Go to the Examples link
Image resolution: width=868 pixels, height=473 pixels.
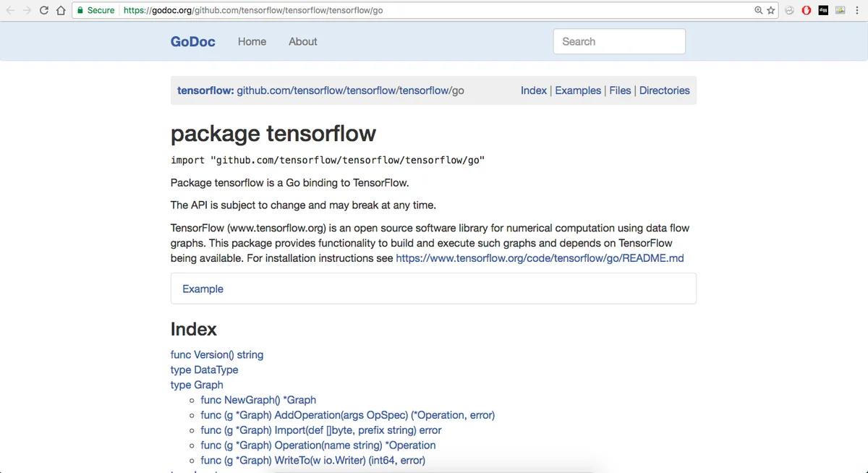pyautogui.click(x=577, y=90)
